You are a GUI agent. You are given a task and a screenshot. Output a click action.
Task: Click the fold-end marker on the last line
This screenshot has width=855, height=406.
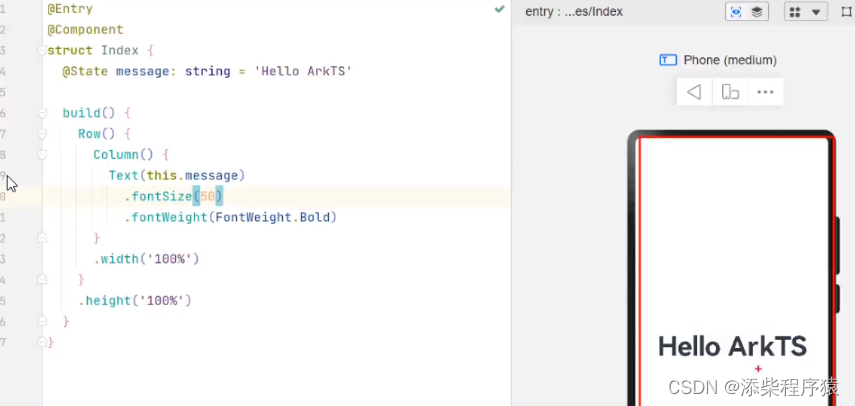(x=42, y=342)
